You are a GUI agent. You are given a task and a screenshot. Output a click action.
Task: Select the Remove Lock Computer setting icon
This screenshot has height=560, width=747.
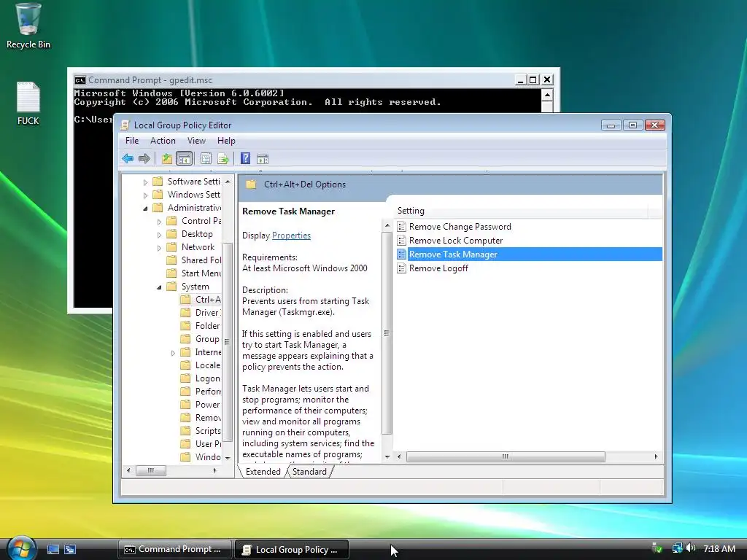click(402, 241)
